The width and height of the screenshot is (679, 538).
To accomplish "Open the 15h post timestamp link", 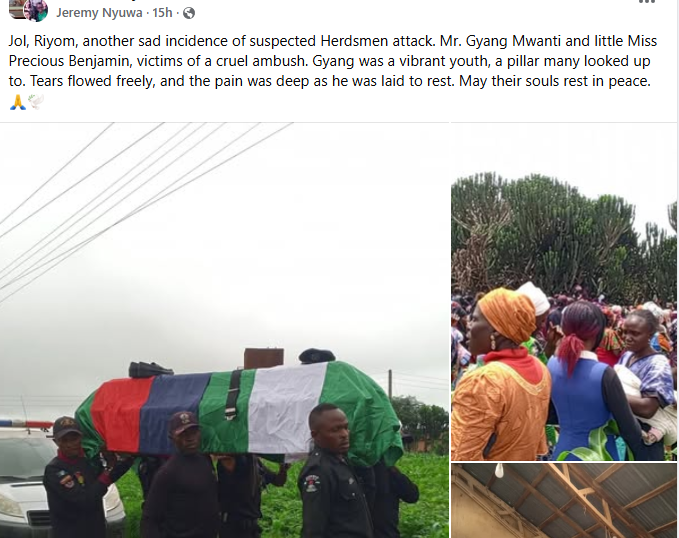I will tap(162, 13).
